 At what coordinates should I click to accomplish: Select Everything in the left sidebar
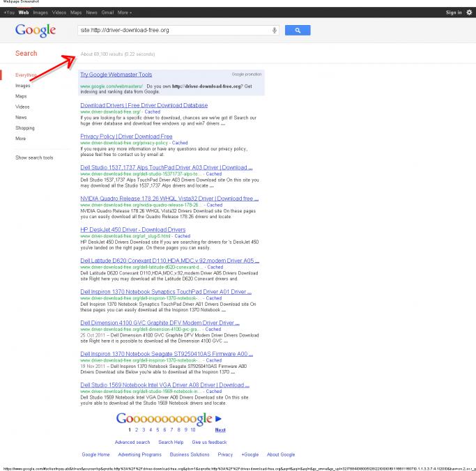tap(26, 75)
